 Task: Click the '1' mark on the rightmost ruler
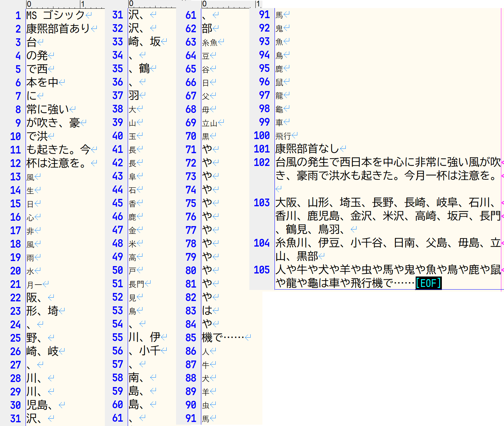click(257, 3)
